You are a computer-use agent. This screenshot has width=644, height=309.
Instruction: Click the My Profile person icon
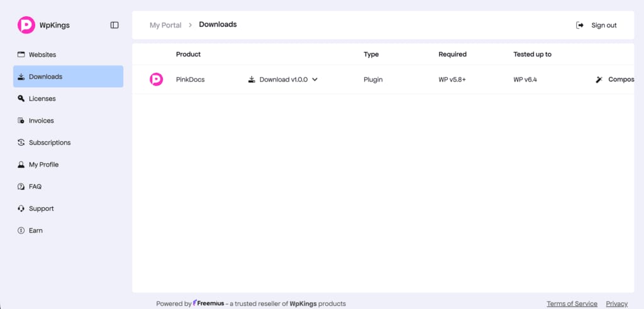point(21,165)
